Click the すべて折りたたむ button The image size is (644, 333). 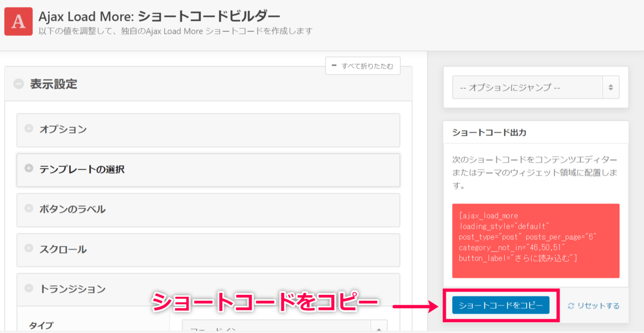(x=363, y=66)
